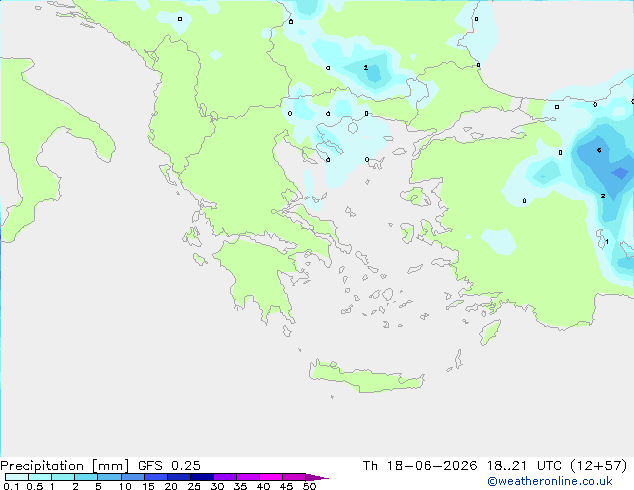The image size is (634, 490).
Task: Click the "GFS 0.25" model label
Action: coord(169,466)
